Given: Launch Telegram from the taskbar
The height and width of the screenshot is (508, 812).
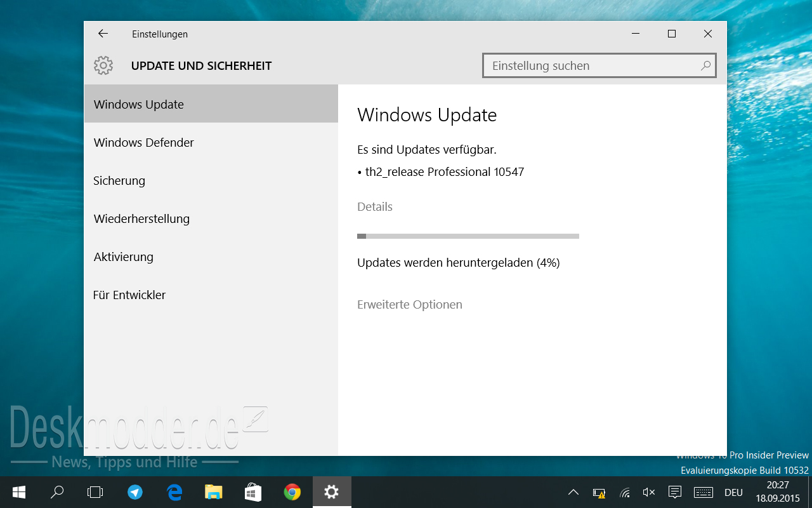Looking at the screenshot, I should pos(135,492).
